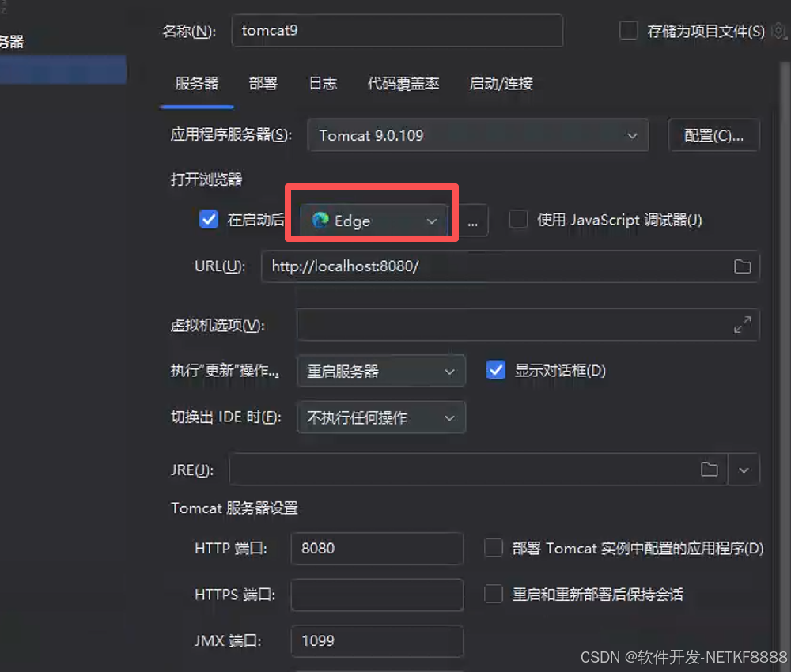Enable 使用 JavaScript 调试器(J) checkbox
The width and height of the screenshot is (791, 672).
(518, 219)
